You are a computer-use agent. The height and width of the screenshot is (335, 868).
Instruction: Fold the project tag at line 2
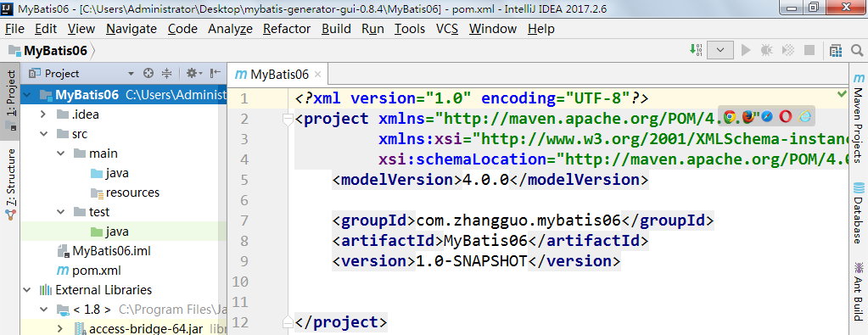click(288, 119)
